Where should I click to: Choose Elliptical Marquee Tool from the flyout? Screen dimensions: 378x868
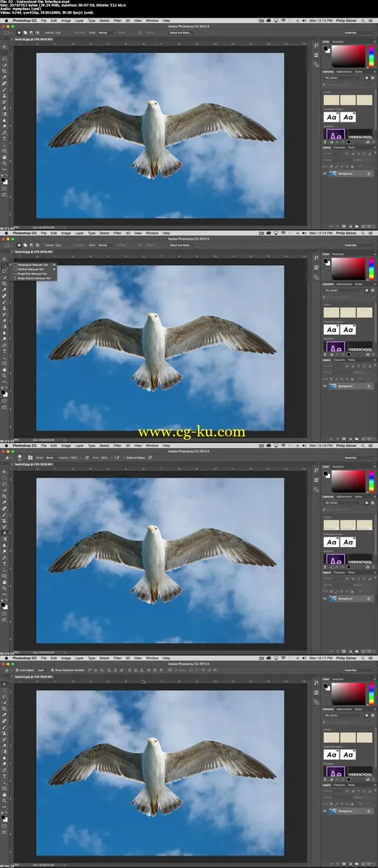(34, 269)
